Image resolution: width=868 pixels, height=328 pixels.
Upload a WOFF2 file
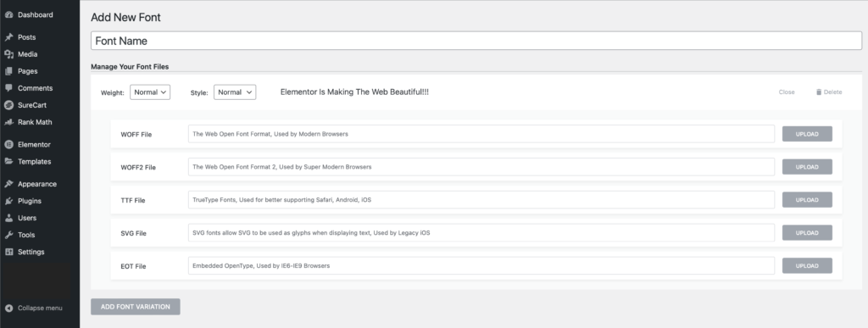pos(807,167)
